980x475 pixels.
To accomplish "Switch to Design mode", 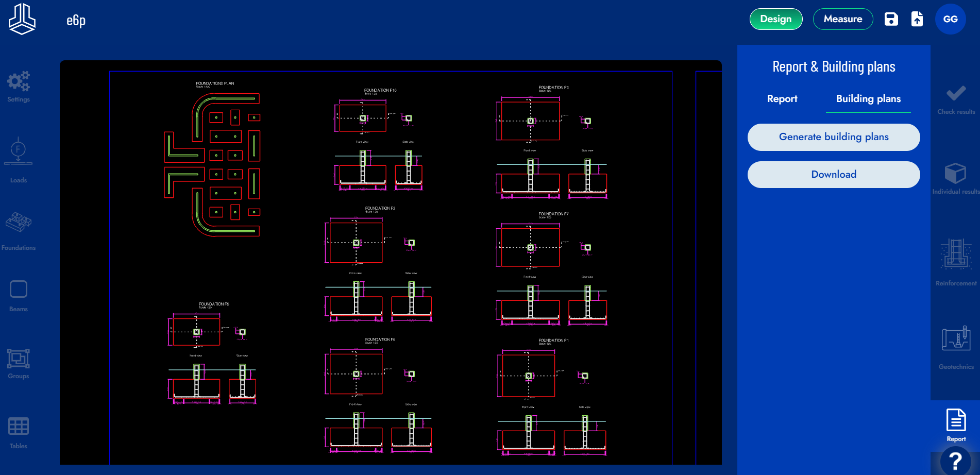I will pos(775,19).
